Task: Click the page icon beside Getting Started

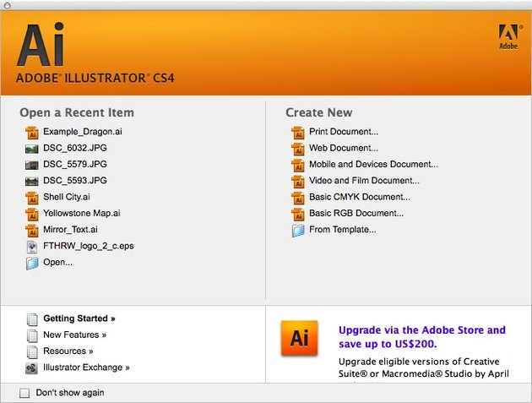Action: click(x=32, y=319)
